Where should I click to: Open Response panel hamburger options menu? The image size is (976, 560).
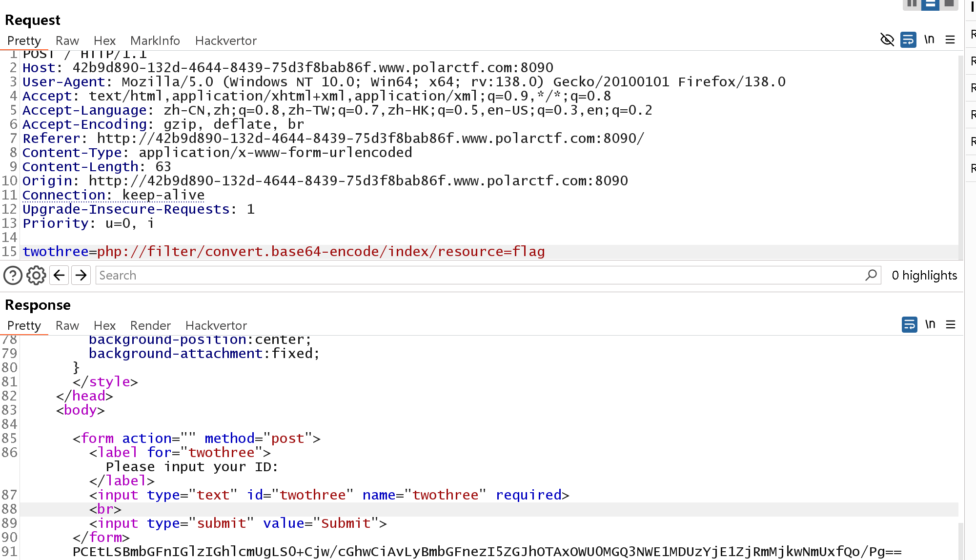951,324
